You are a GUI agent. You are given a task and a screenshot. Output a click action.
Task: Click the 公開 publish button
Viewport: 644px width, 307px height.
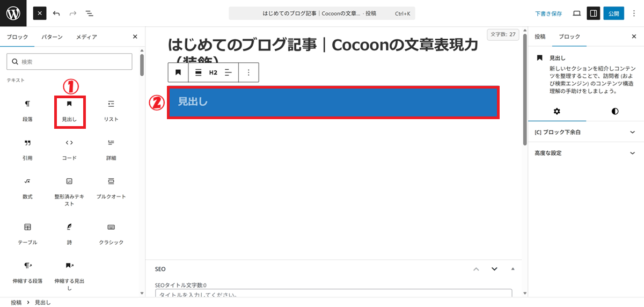tap(613, 13)
